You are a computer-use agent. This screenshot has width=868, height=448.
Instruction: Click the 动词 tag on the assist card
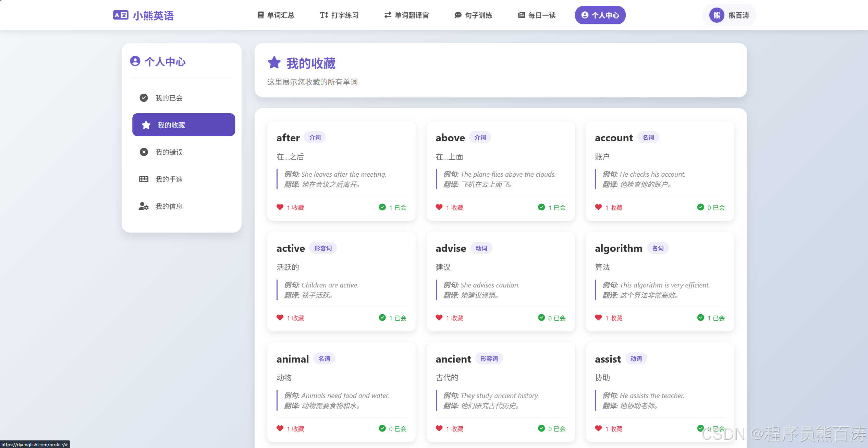pyautogui.click(x=636, y=358)
